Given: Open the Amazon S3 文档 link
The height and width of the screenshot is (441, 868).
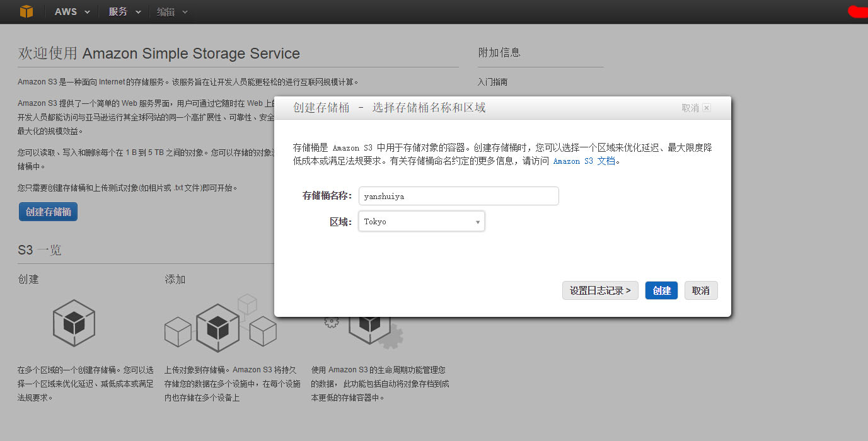Looking at the screenshot, I should tap(584, 161).
